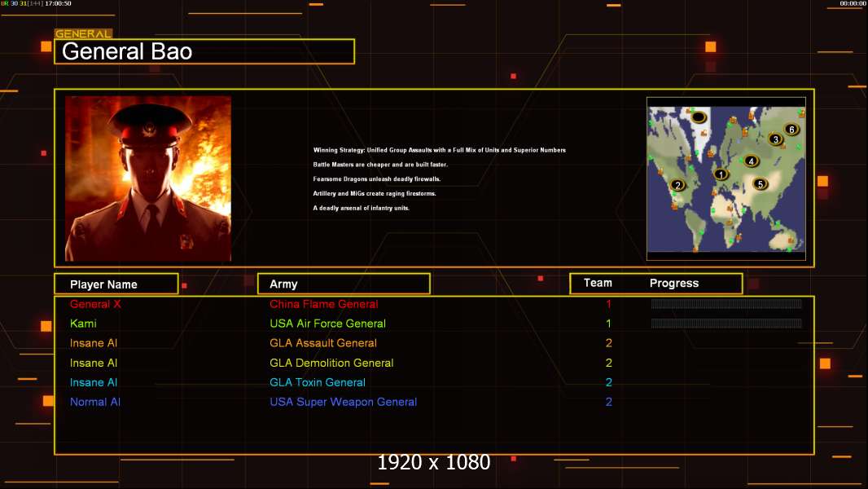Click 'Fearsome Dragons unleash deadly firewalls' line

pos(377,178)
